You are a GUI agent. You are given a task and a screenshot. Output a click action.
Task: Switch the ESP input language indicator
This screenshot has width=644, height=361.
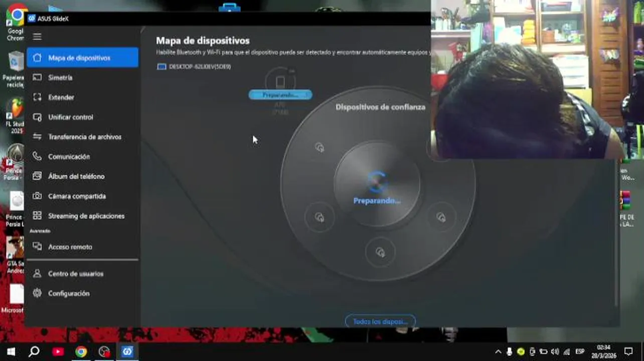click(x=580, y=352)
